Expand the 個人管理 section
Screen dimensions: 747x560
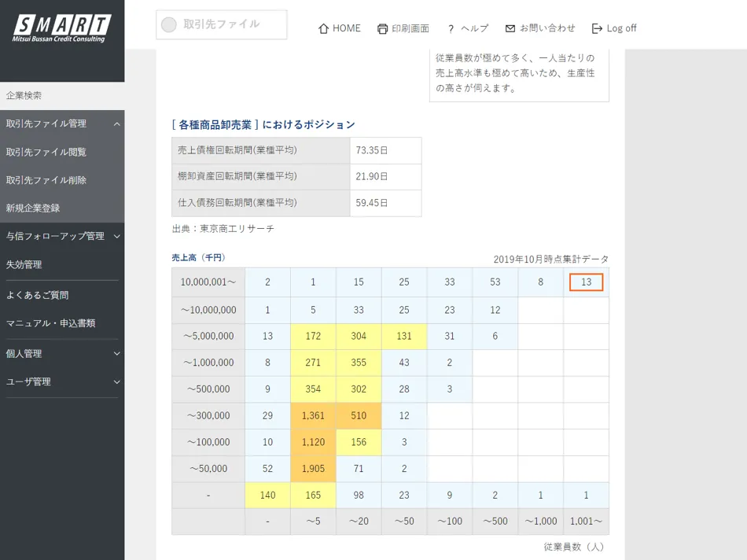tap(116, 354)
